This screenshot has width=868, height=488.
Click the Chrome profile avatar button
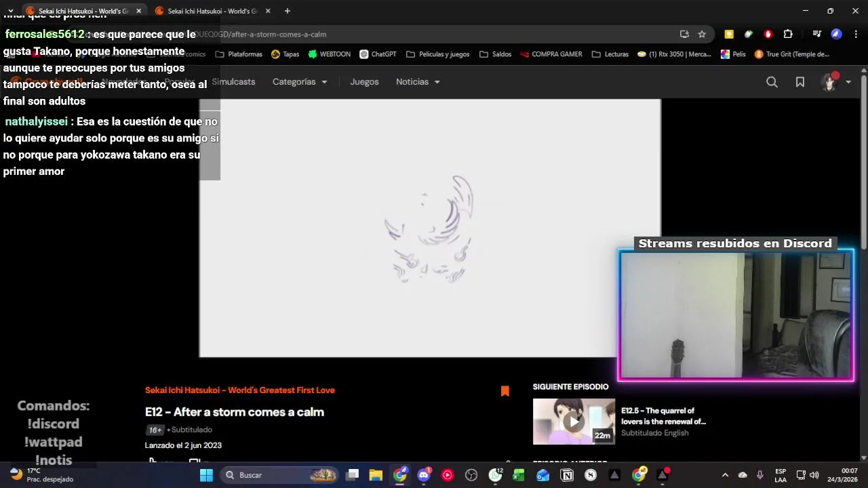pos(836,34)
